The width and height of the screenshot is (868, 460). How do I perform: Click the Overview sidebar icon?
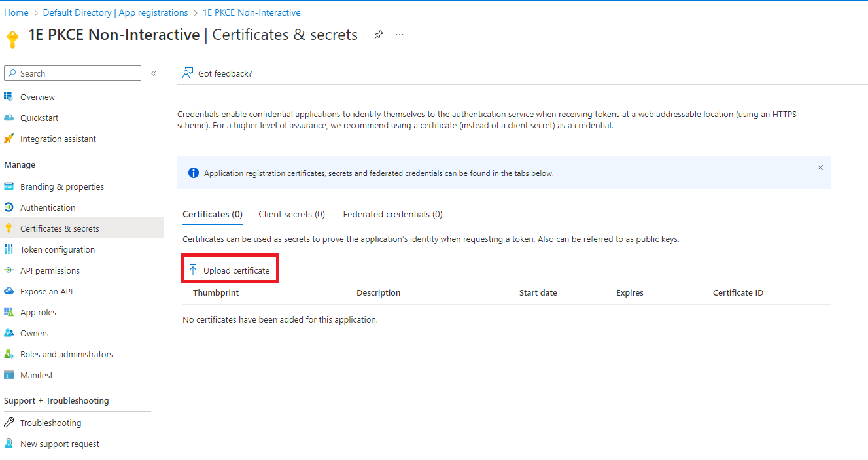tap(9, 97)
